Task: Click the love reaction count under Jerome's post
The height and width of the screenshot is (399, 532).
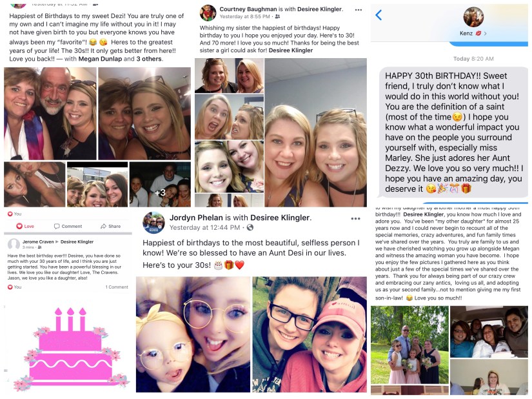Action: coord(14,287)
